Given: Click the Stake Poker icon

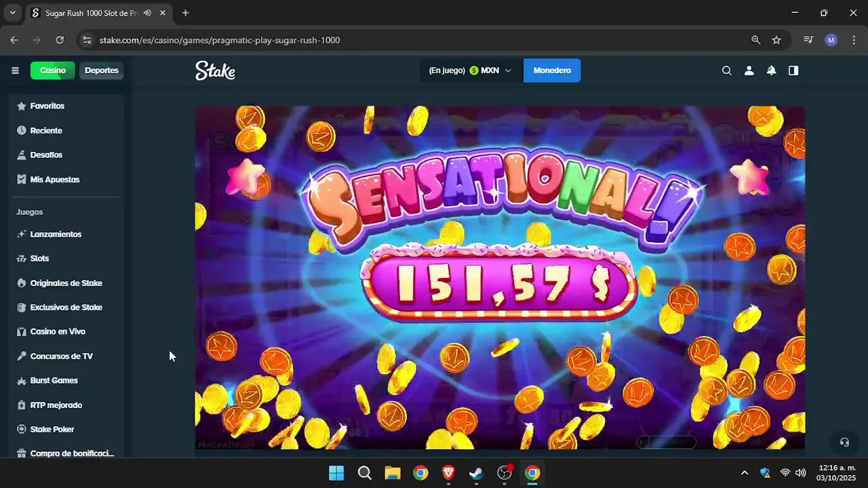Looking at the screenshot, I should coord(22,429).
